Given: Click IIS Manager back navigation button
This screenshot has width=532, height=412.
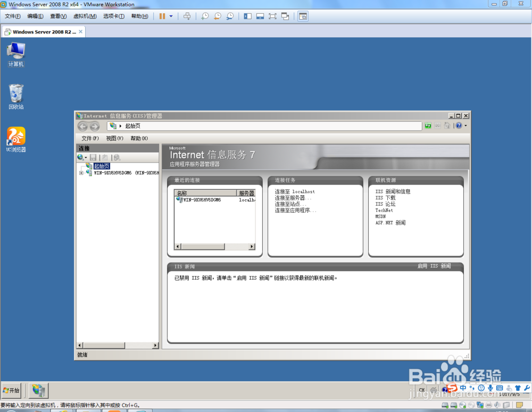Looking at the screenshot, I should click(x=83, y=127).
